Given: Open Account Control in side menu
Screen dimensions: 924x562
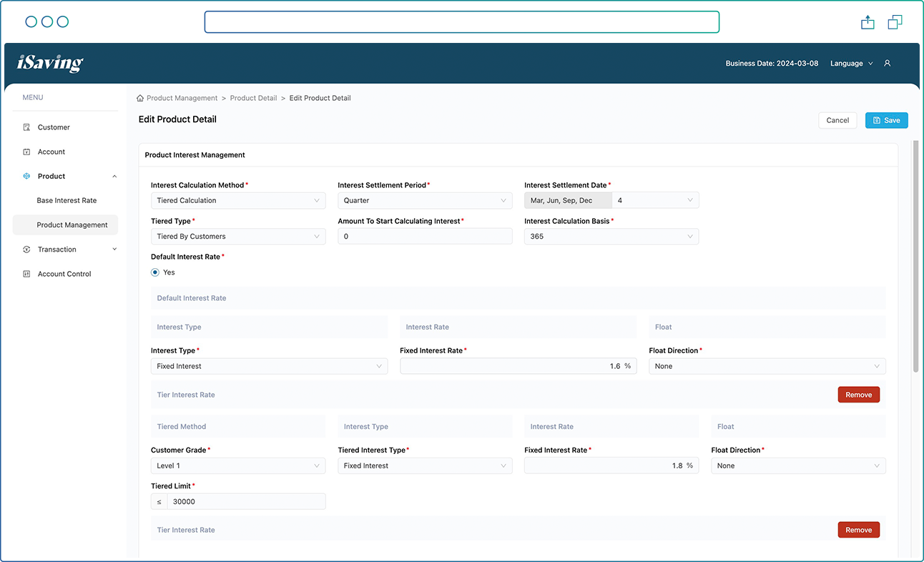Looking at the screenshot, I should 65,274.
